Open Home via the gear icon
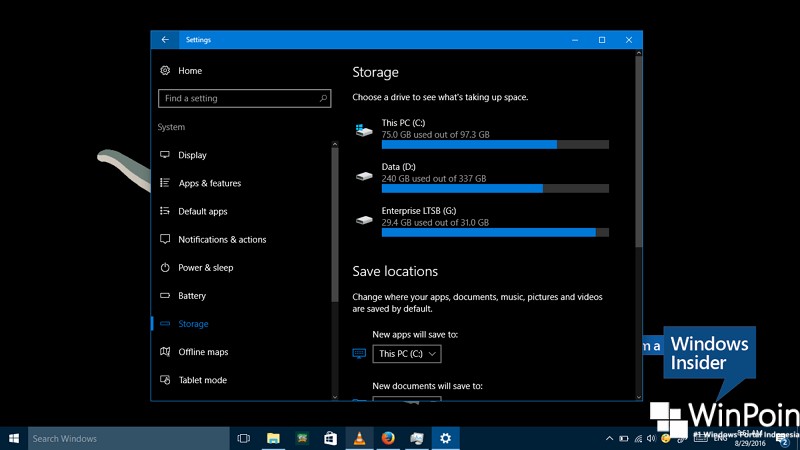Viewport: 800px width, 450px height. click(x=165, y=70)
